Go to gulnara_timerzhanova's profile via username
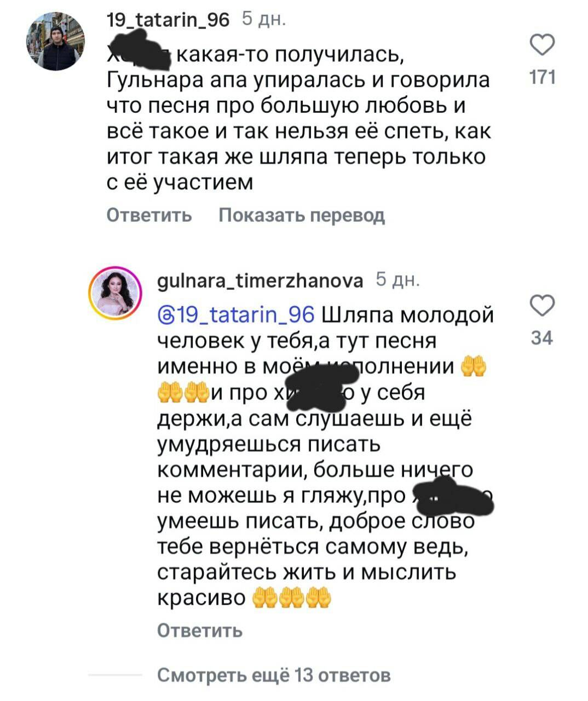 (260, 280)
